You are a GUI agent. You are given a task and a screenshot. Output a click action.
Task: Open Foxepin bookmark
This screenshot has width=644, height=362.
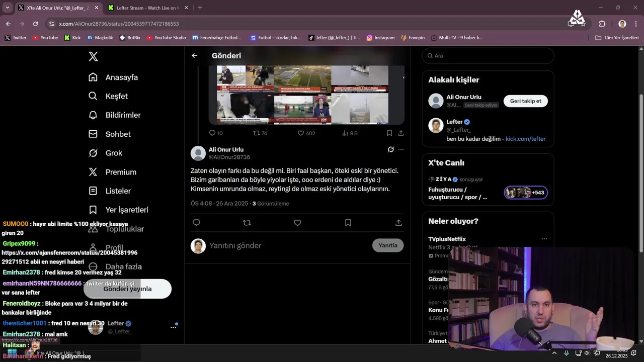pyautogui.click(x=413, y=38)
